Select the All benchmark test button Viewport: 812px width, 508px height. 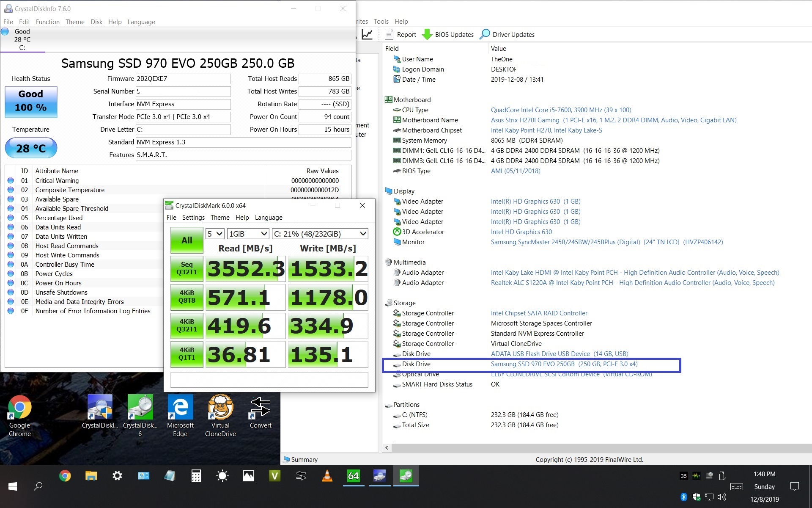[185, 239]
